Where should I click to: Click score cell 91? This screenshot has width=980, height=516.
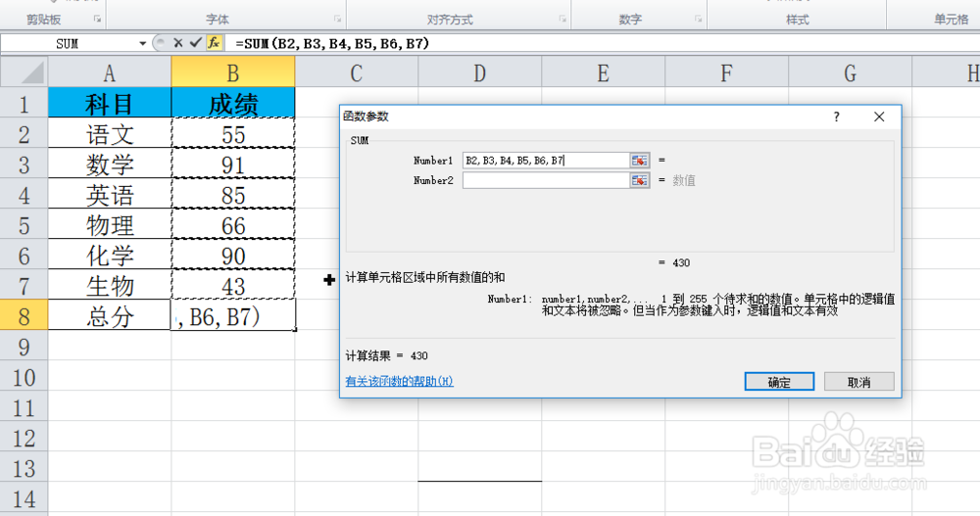pyautogui.click(x=232, y=164)
